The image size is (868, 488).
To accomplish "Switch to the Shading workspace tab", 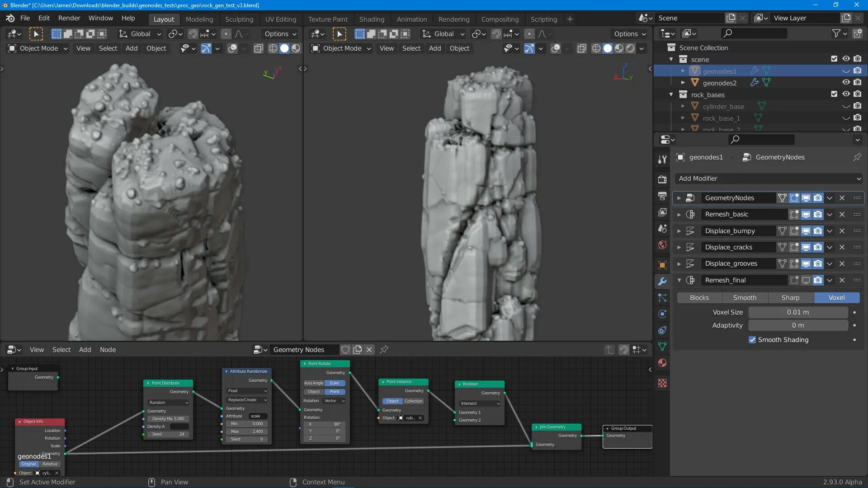I will pos(372,19).
